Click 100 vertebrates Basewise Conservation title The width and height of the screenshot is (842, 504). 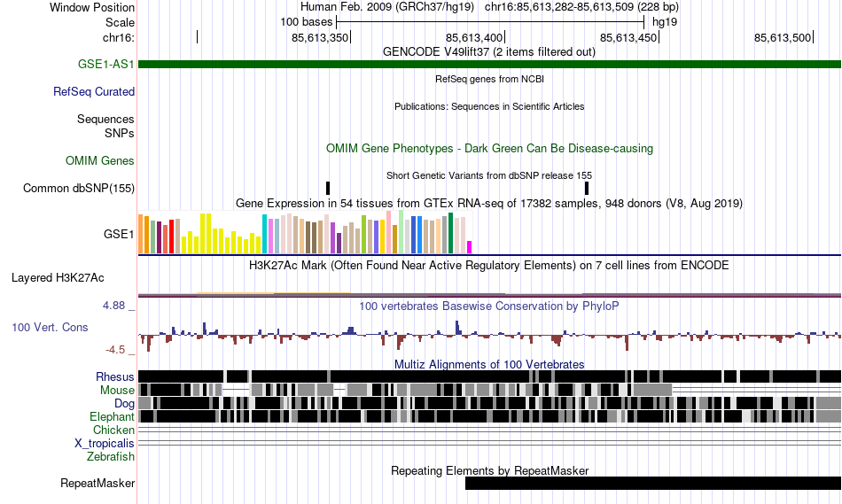pyautogui.click(x=488, y=306)
